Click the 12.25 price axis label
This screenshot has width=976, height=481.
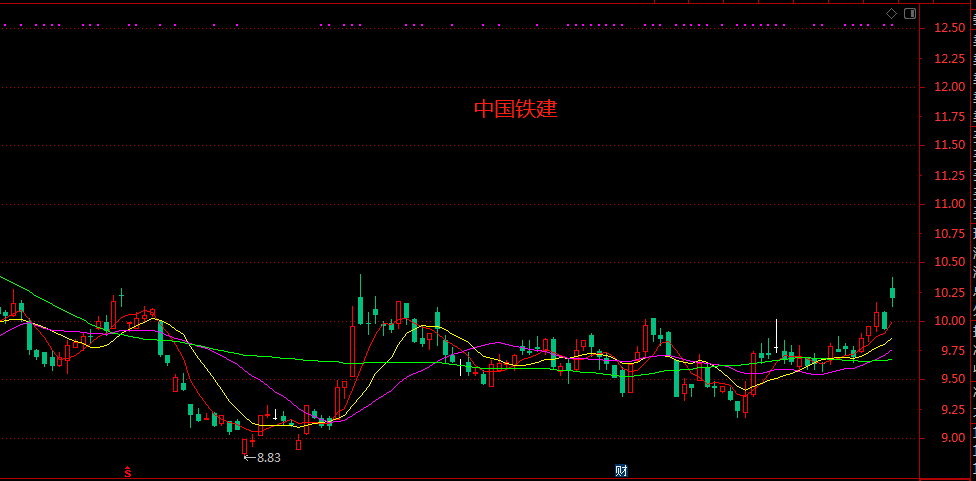(x=949, y=58)
